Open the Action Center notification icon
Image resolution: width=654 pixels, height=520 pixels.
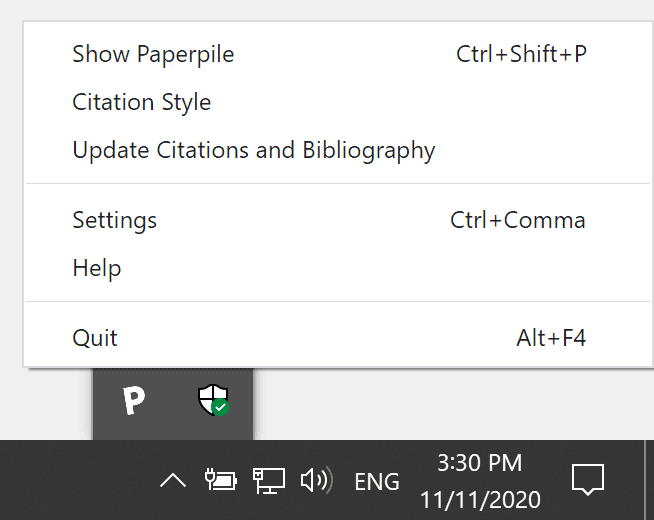[x=587, y=480]
